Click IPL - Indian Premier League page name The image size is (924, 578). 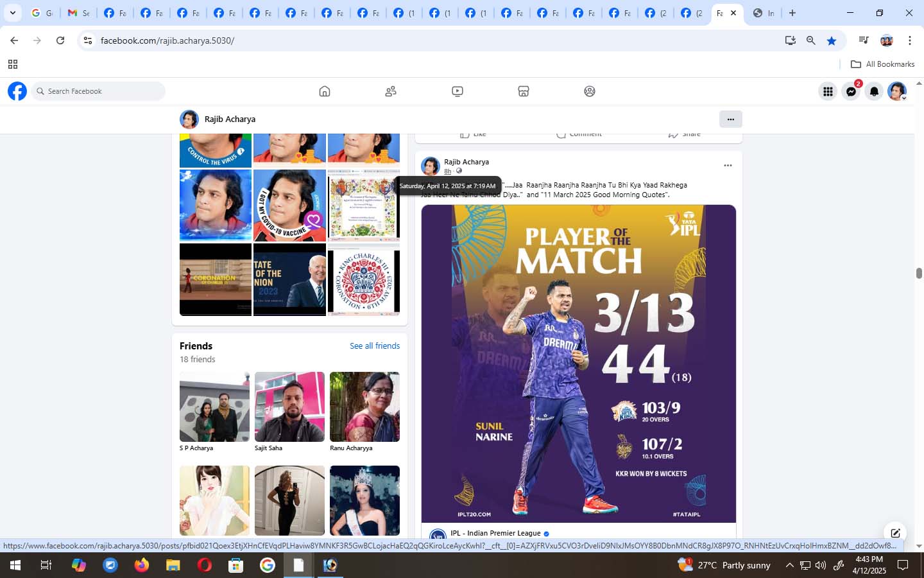point(495,533)
